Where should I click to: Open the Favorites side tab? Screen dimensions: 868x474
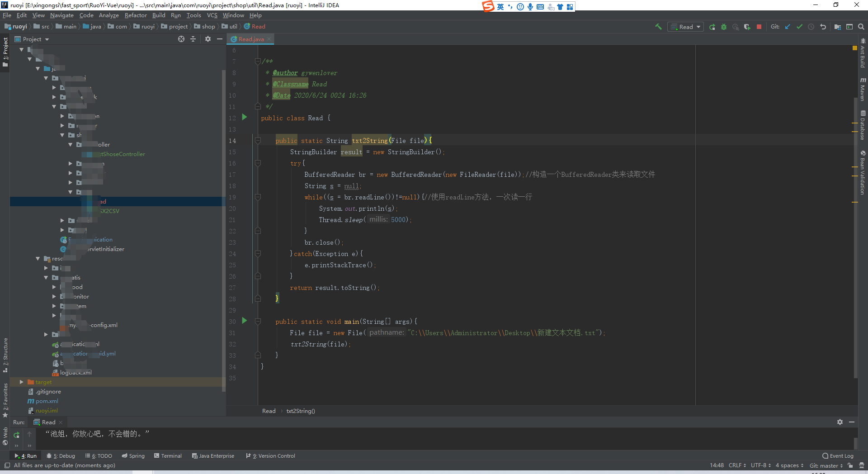point(5,400)
